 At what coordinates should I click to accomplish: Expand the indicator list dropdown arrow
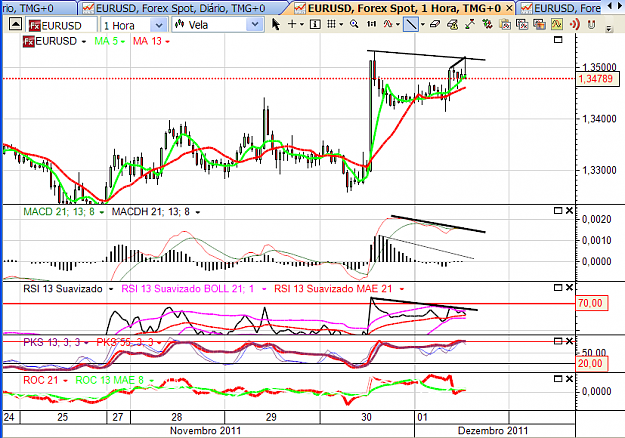[x=398, y=25]
